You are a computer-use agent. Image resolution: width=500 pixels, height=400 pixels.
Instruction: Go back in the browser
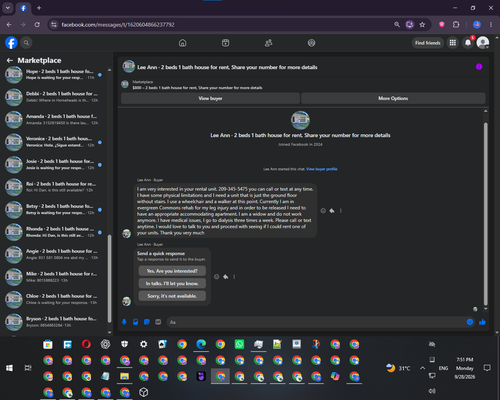pyautogui.click(x=9, y=25)
